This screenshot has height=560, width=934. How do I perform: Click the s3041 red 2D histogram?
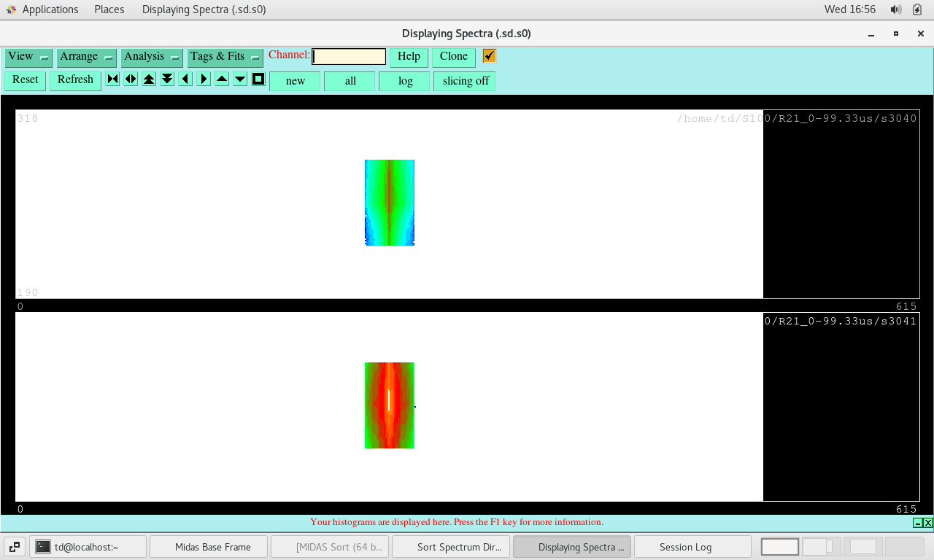(x=390, y=405)
